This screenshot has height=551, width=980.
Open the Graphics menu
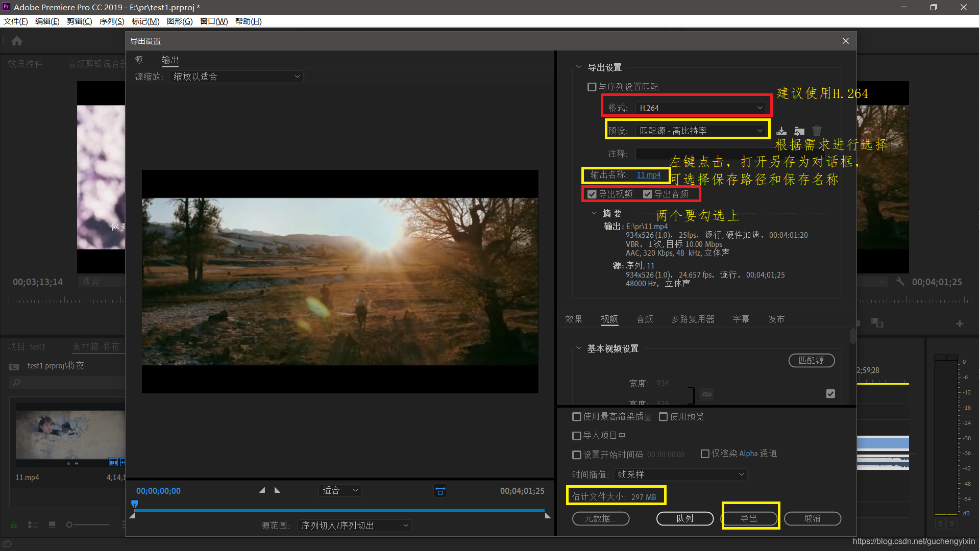pyautogui.click(x=180, y=21)
